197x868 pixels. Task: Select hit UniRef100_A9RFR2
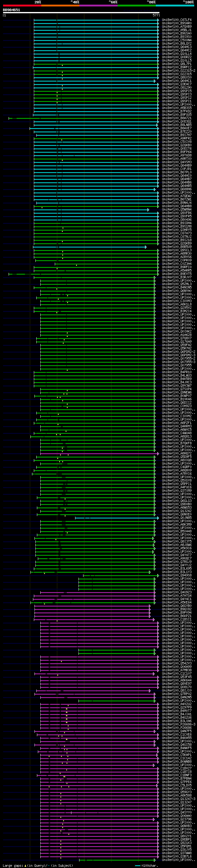[x=176, y=139]
